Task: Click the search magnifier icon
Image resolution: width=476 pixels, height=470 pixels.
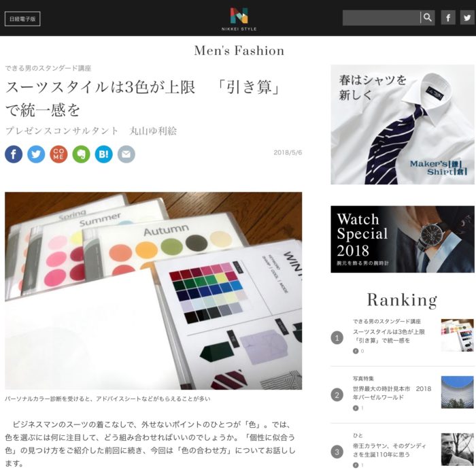Action: click(428, 18)
